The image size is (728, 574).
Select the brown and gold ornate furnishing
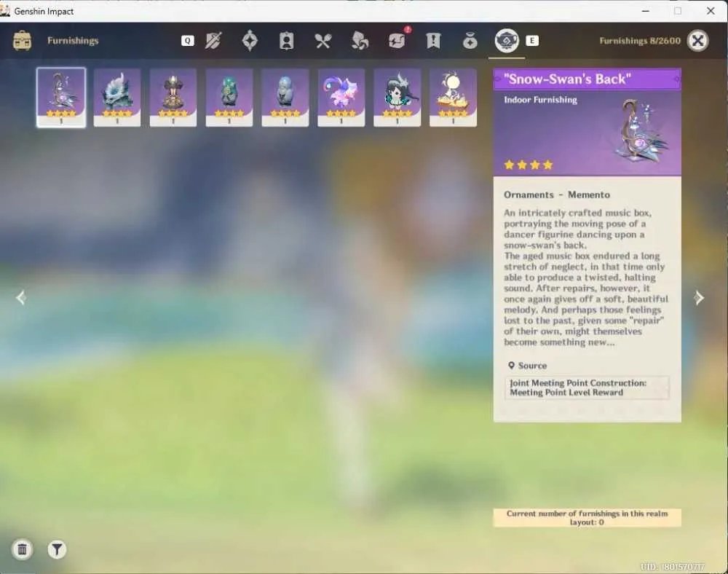(173, 98)
